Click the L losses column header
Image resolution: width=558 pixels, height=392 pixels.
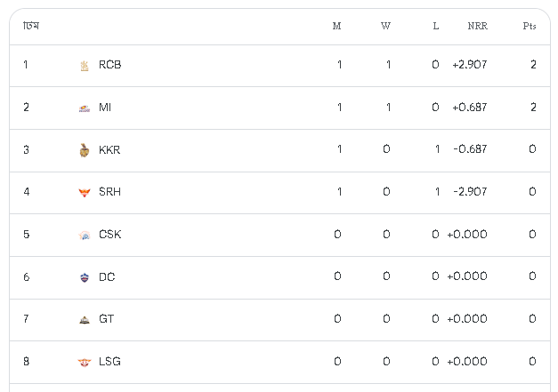[435, 26]
